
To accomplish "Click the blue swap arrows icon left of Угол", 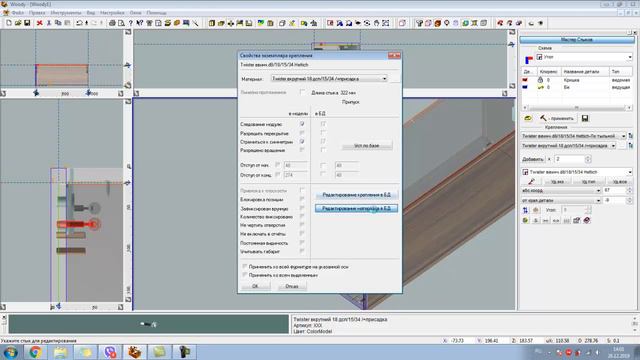I will click(525, 210).
